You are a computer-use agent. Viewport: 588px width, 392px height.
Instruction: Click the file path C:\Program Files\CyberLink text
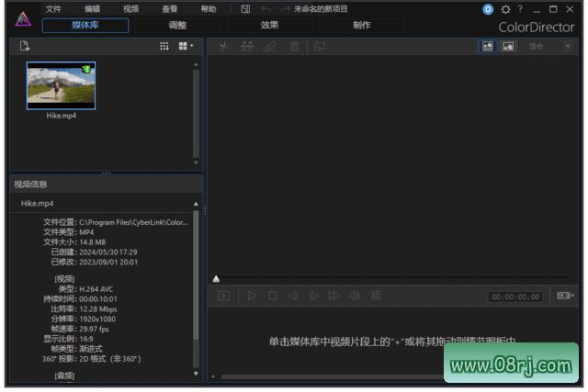133,222
